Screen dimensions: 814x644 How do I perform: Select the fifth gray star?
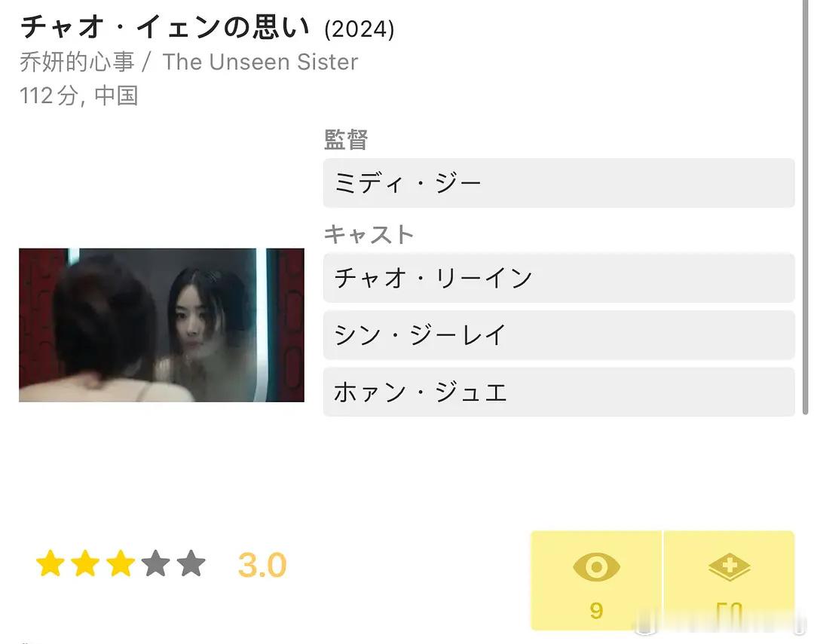pyautogui.click(x=191, y=563)
